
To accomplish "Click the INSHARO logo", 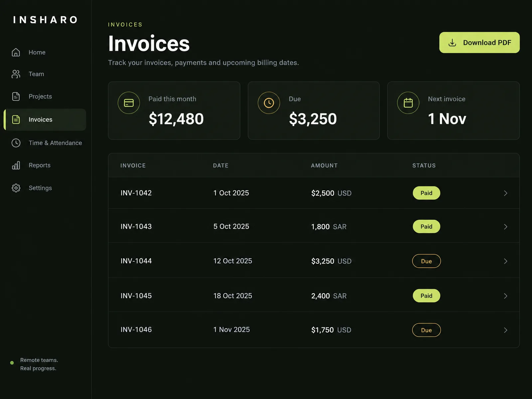I will pyautogui.click(x=45, y=20).
